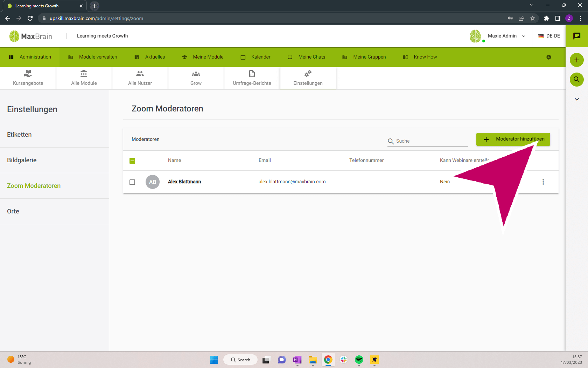Image resolution: width=588 pixels, height=368 pixels.
Task: Click the magnifier icon beside Suche
Action: coord(391,141)
